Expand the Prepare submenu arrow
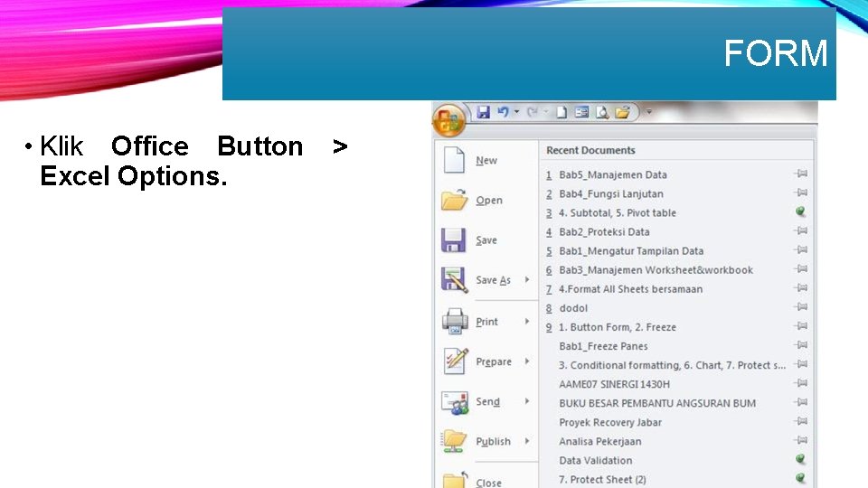The width and height of the screenshot is (868, 488). [x=527, y=361]
